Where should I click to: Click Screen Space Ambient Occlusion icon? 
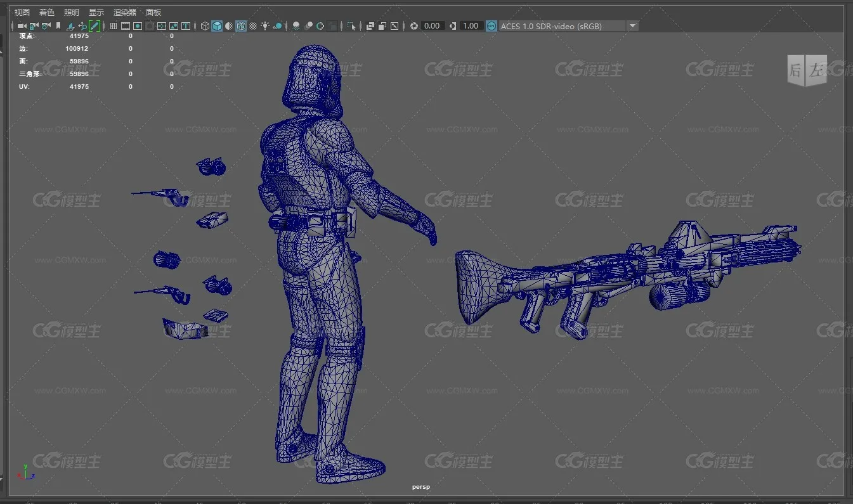click(296, 26)
